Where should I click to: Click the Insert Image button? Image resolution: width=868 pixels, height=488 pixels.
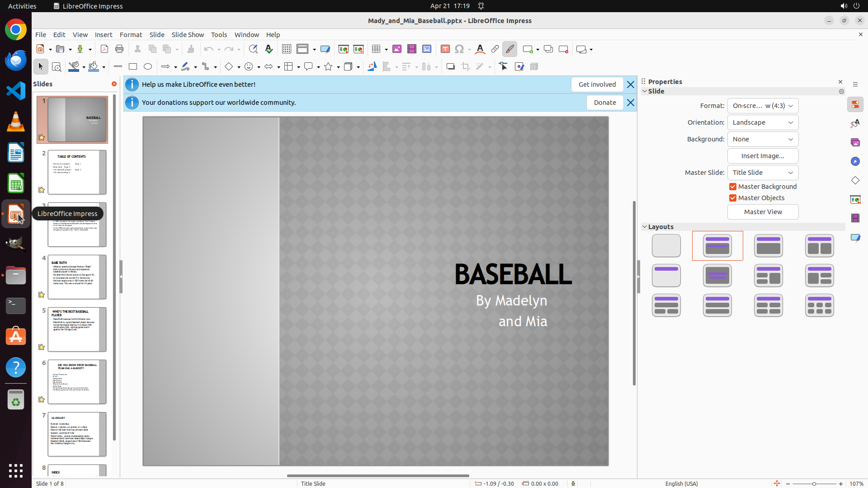(763, 156)
